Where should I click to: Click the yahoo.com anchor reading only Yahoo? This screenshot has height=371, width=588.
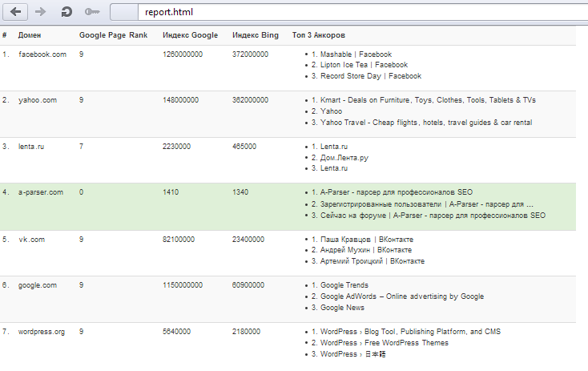pyautogui.click(x=331, y=111)
